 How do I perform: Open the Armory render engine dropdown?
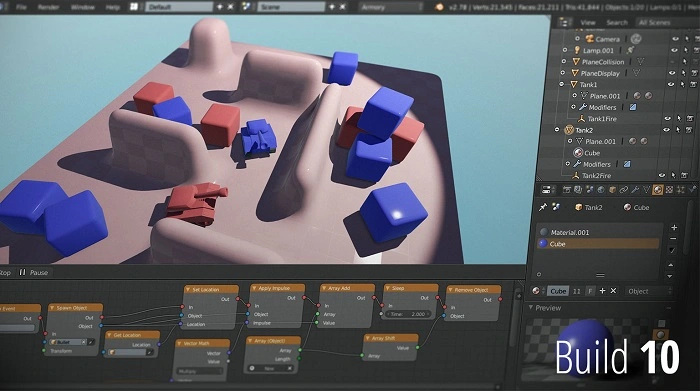391,7
